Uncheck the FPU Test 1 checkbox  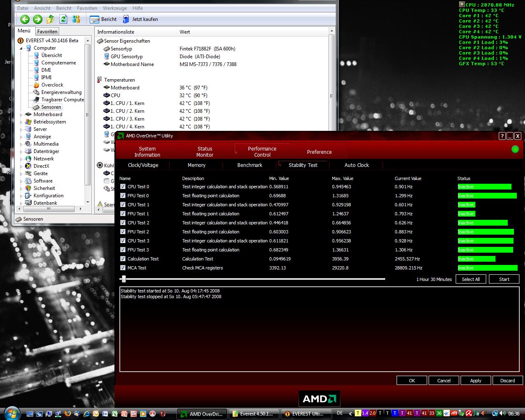pyautogui.click(x=123, y=214)
